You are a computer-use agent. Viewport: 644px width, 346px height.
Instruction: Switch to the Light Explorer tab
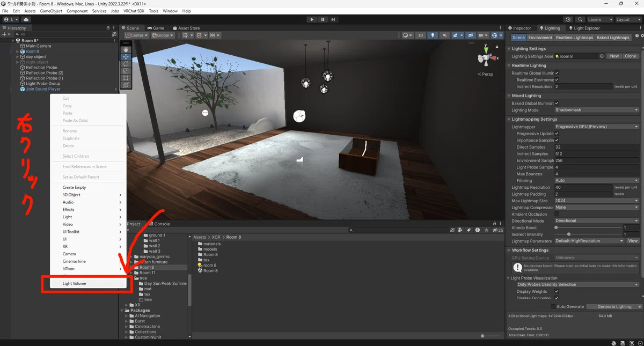584,28
